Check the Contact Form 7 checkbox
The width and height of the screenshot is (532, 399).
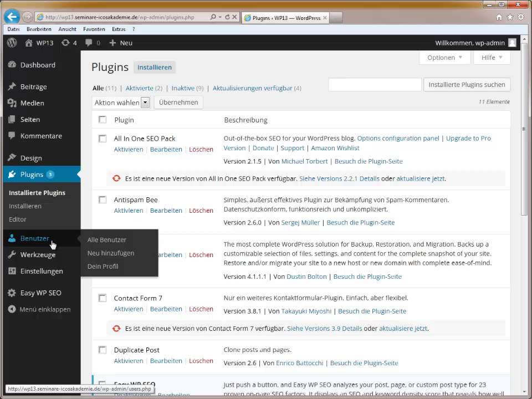(x=102, y=298)
